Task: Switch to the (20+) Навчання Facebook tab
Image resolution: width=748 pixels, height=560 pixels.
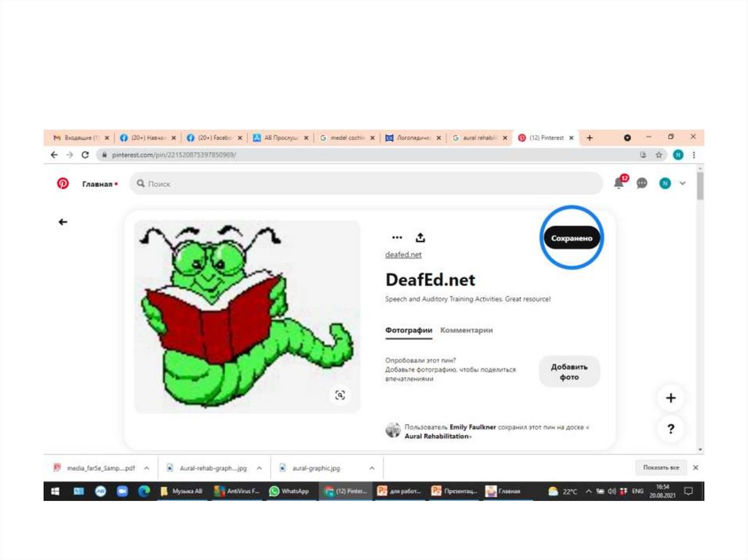Action: tap(147, 138)
